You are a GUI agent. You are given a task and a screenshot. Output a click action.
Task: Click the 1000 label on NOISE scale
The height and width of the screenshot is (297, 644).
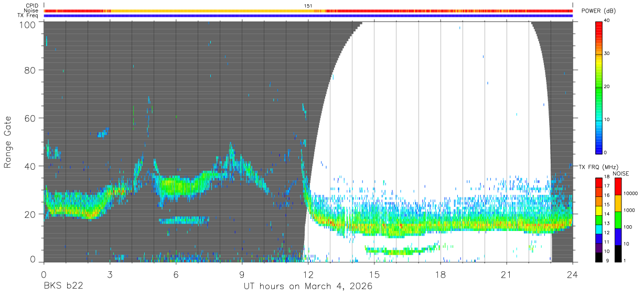tap(630, 210)
